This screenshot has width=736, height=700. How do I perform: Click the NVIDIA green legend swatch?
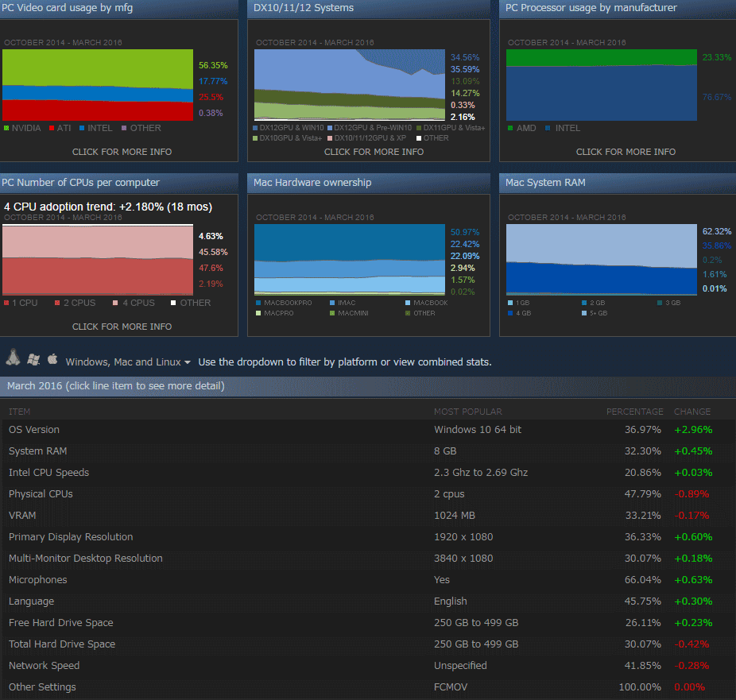coord(6,128)
